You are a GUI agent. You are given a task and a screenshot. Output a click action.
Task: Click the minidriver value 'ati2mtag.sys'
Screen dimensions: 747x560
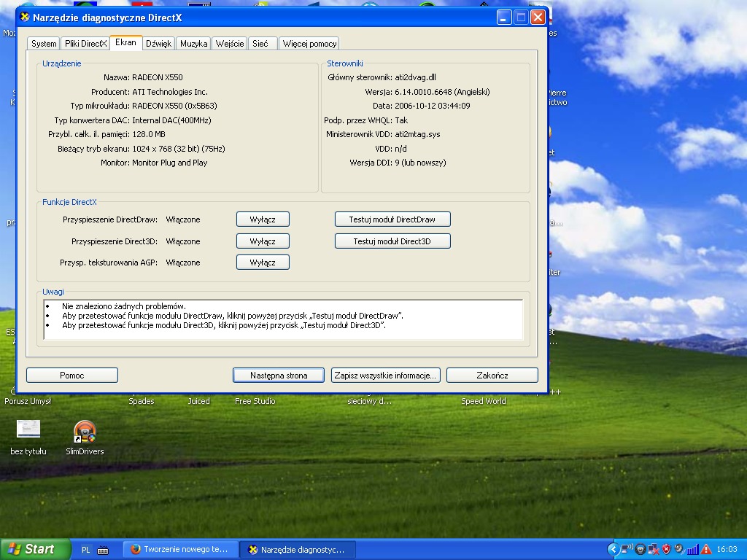[x=417, y=134]
